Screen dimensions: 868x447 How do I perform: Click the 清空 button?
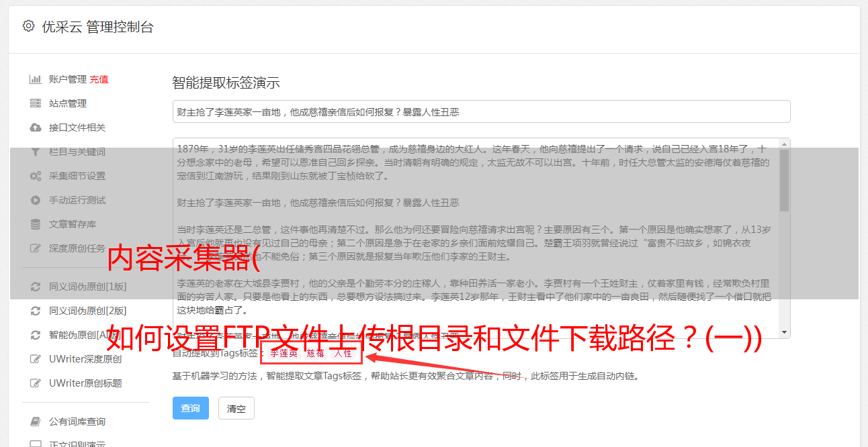point(236,408)
